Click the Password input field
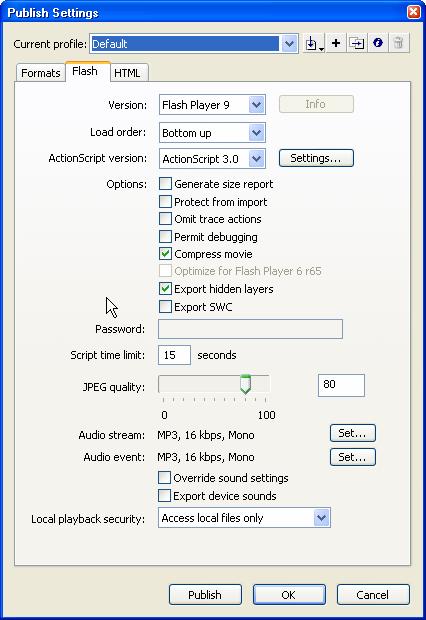The height and width of the screenshot is (620, 426). (x=250, y=329)
